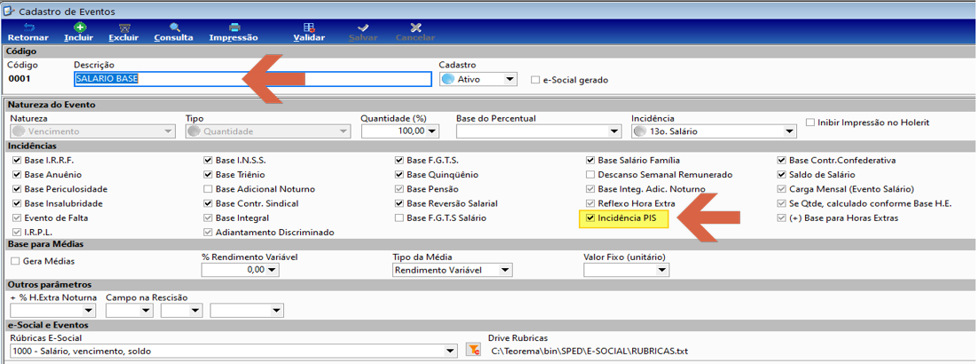Toggle Base Integral checkbox
The height and width of the screenshot is (364, 980).
click(208, 218)
